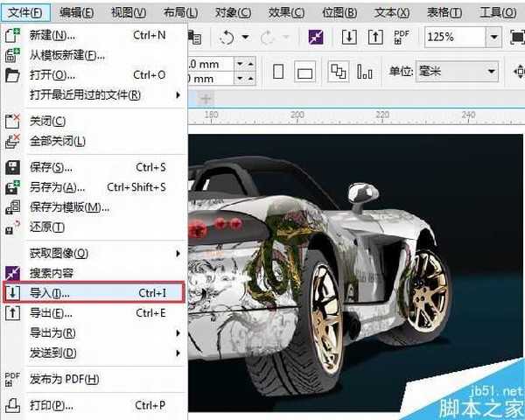Click the full-screen preview icon

coord(517,37)
